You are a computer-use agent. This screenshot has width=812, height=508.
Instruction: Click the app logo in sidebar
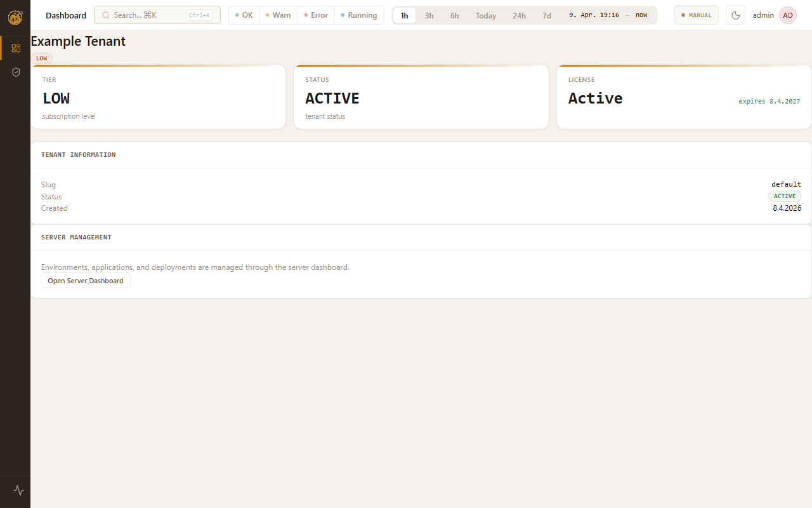[x=15, y=17]
